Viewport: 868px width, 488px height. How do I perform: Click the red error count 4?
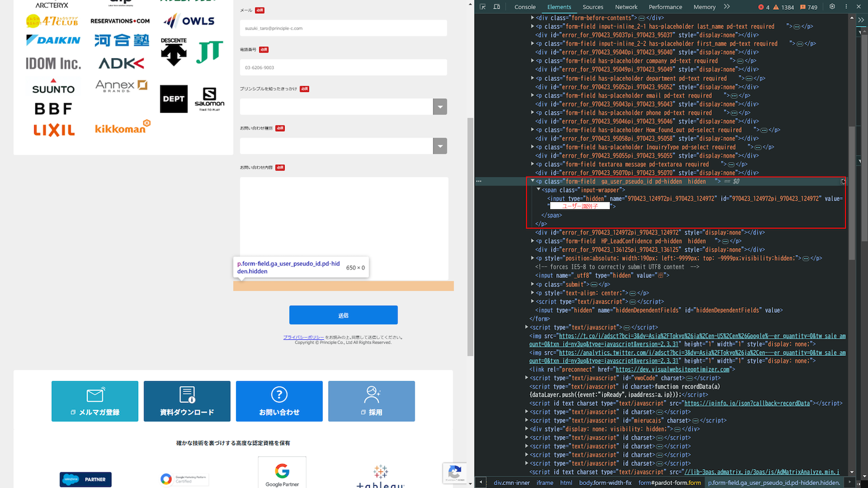pyautogui.click(x=764, y=7)
